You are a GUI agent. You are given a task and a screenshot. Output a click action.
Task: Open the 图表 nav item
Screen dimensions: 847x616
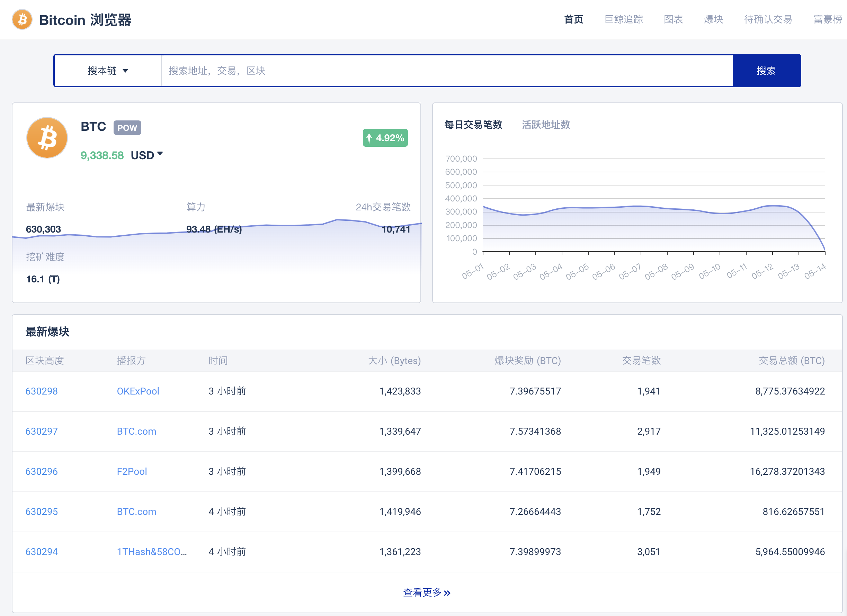click(673, 19)
